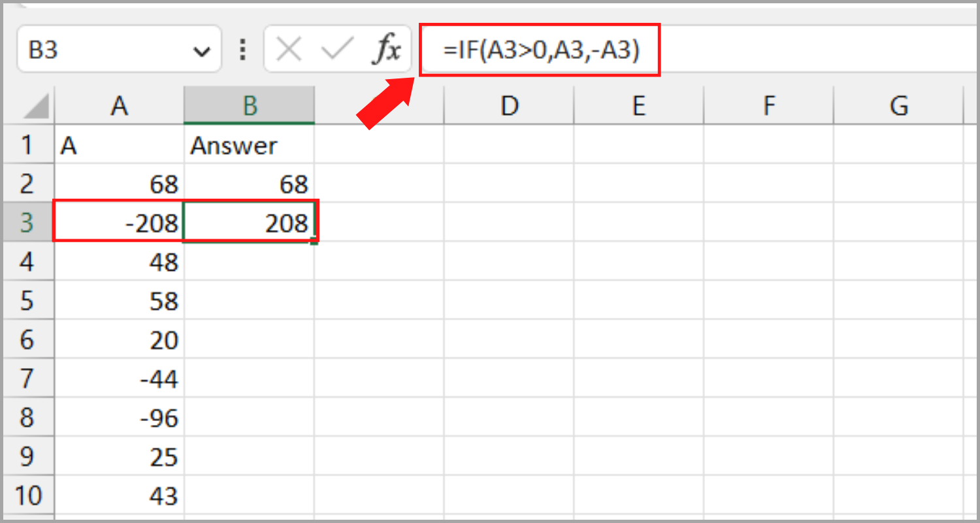Select row 5 header
This screenshot has width=980, height=523.
pyautogui.click(x=27, y=300)
